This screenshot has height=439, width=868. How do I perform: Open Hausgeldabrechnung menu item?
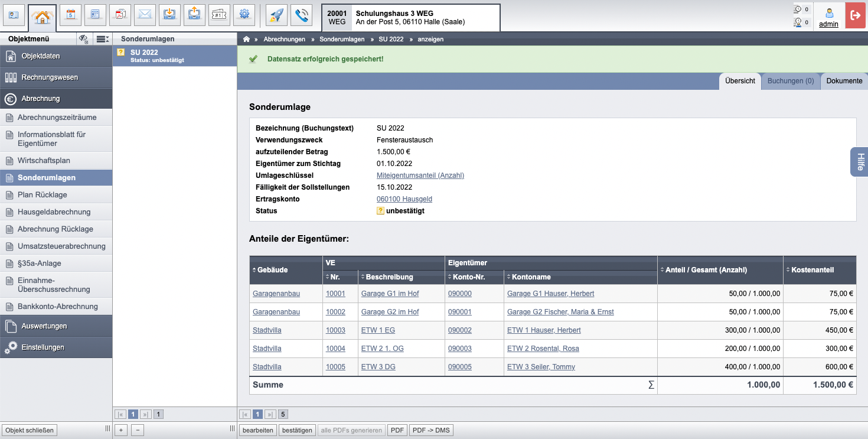[x=56, y=212]
